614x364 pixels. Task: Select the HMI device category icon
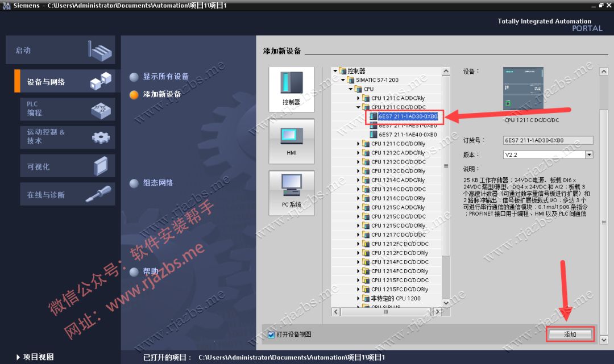(x=291, y=138)
